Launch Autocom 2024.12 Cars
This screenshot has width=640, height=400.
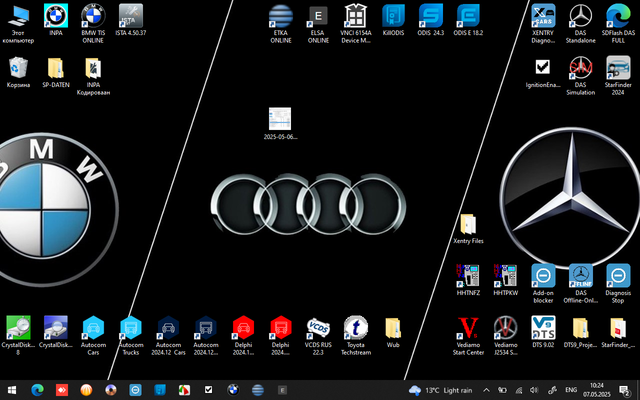pos(168,336)
